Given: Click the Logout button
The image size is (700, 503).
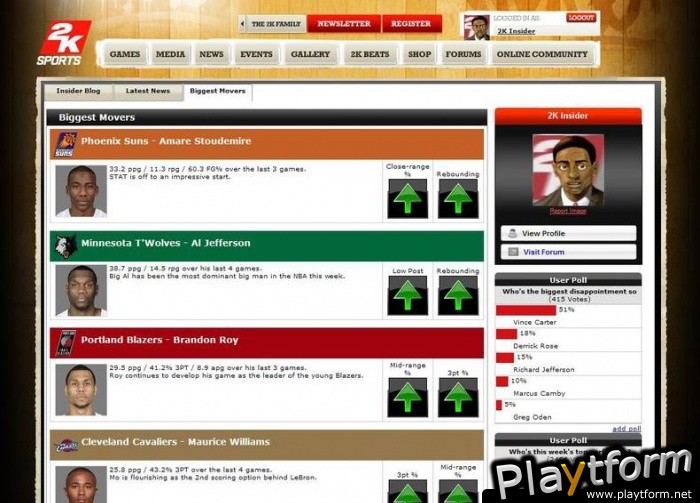Looking at the screenshot, I should [x=581, y=18].
